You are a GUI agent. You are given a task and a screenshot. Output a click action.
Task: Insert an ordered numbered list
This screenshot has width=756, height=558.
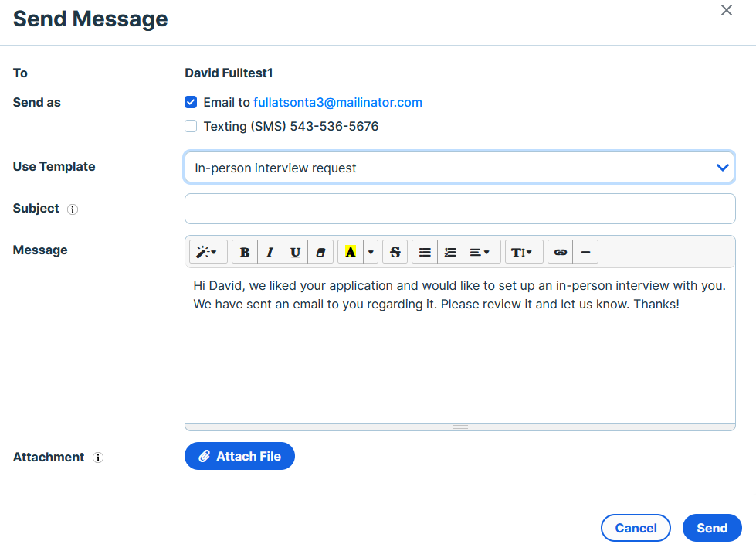(x=450, y=252)
